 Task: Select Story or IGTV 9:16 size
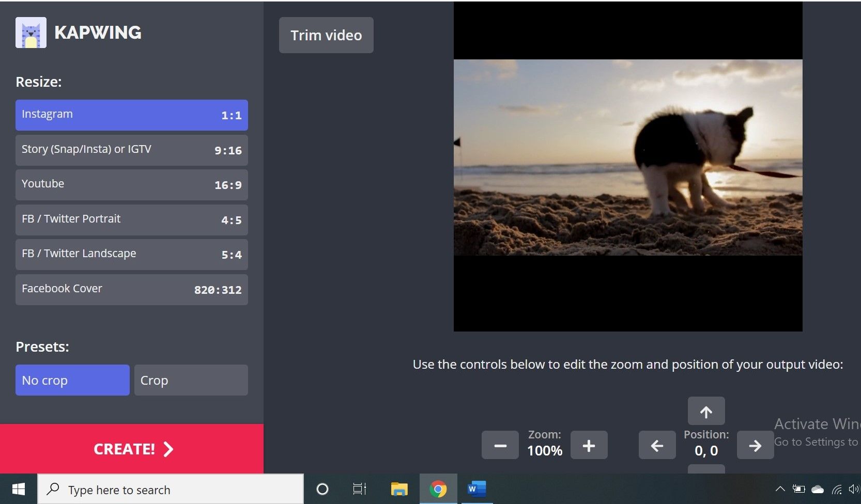(x=131, y=150)
